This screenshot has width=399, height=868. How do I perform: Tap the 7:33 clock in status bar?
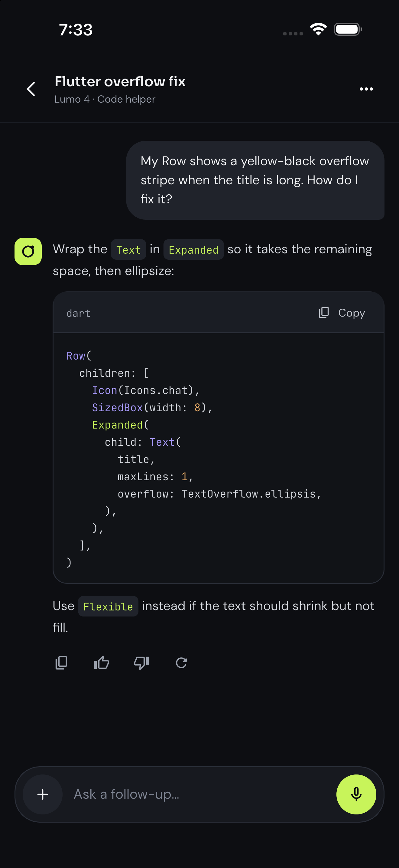pos(76,30)
